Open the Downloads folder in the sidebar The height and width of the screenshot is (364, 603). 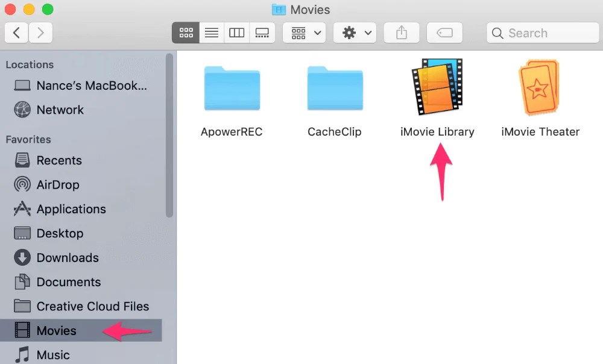pyautogui.click(x=68, y=257)
